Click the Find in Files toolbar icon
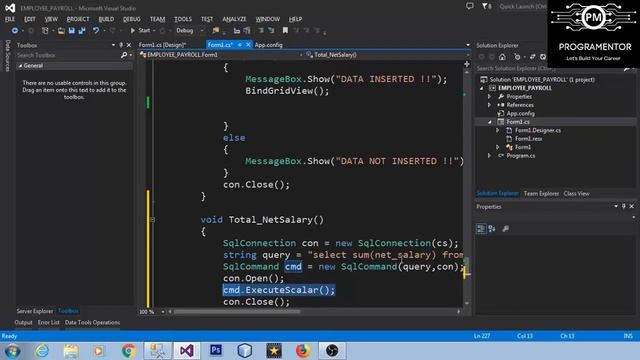This screenshot has height=360, width=640. [x=216, y=31]
